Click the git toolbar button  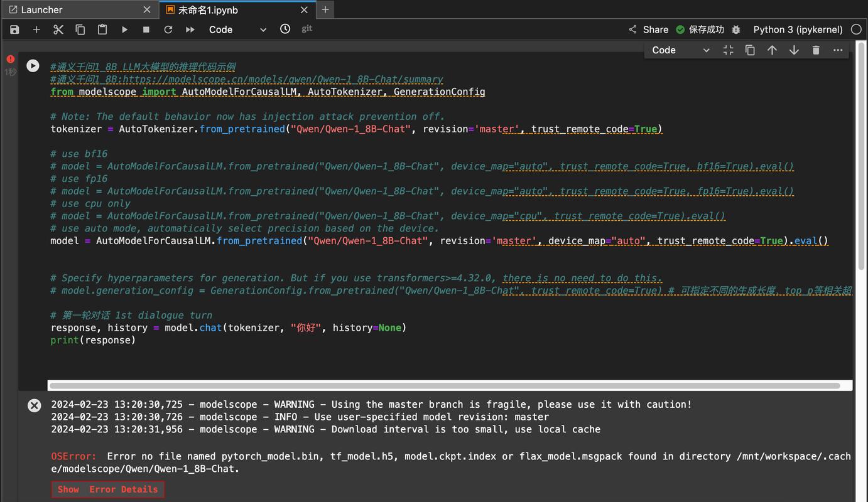pos(307,29)
